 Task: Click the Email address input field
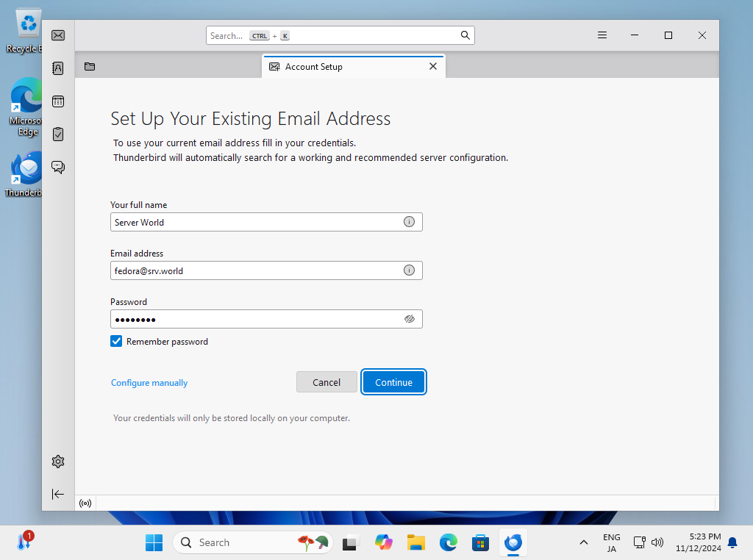[254, 270]
